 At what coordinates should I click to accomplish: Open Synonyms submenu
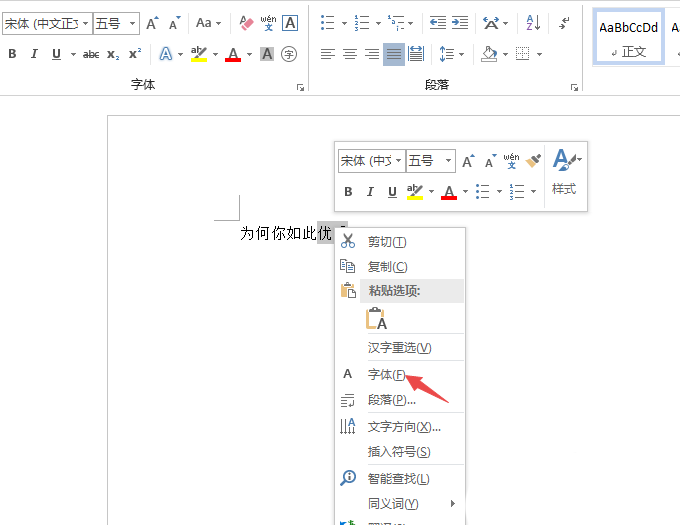click(400, 503)
